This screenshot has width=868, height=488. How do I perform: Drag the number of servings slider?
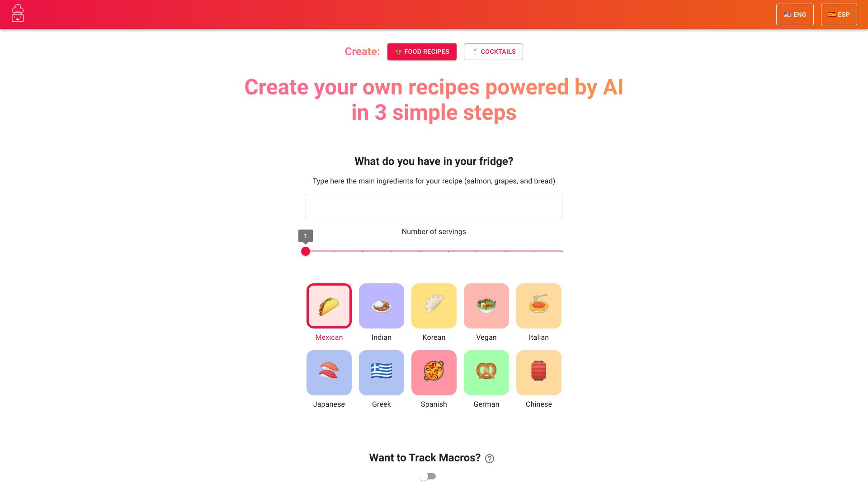click(305, 251)
